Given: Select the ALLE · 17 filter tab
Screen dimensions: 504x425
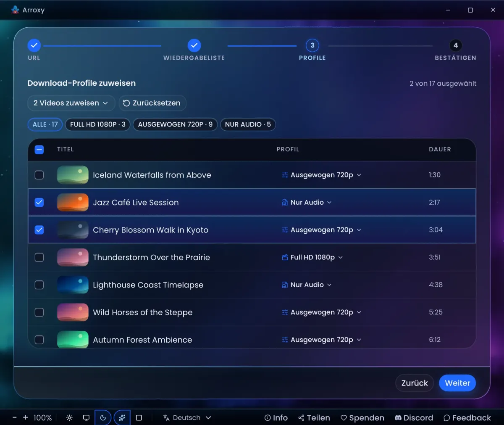Looking at the screenshot, I should point(45,124).
